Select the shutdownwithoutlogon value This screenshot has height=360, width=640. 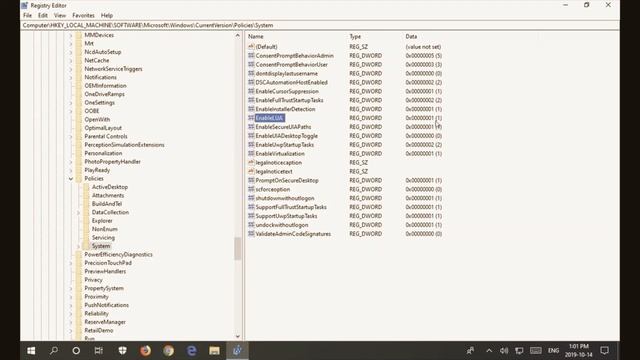pyautogui.click(x=285, y=198)
